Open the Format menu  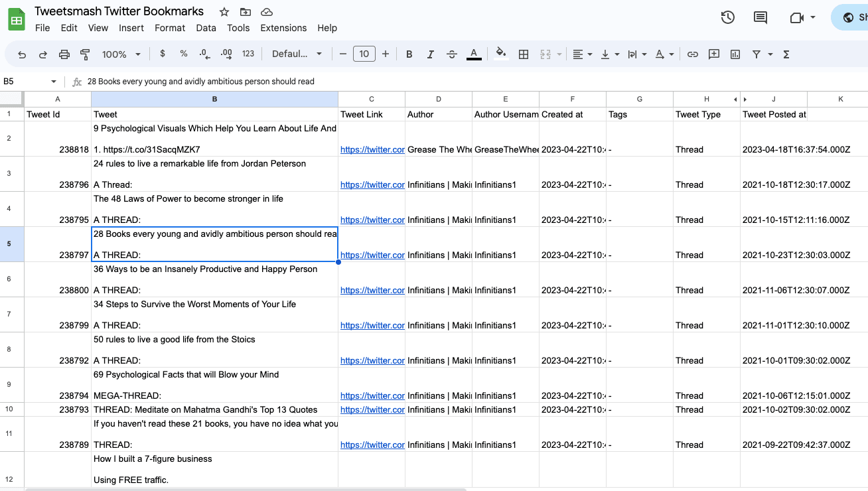(x=170, y=28)
